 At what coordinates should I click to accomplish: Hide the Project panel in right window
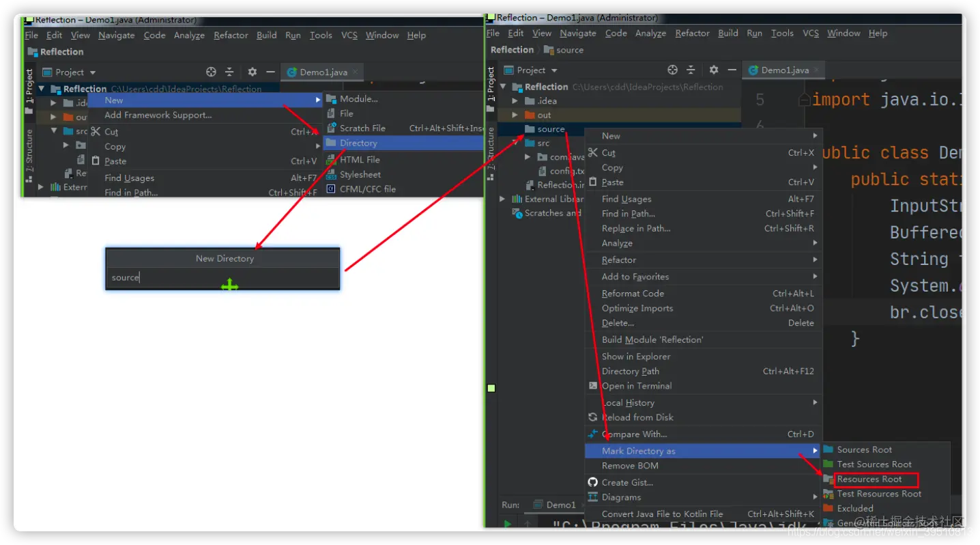click(x=732, y=70)
